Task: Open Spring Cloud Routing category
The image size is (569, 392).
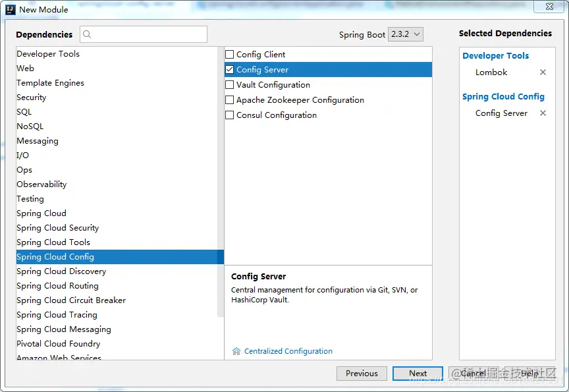Action: [x=117, y=286]
